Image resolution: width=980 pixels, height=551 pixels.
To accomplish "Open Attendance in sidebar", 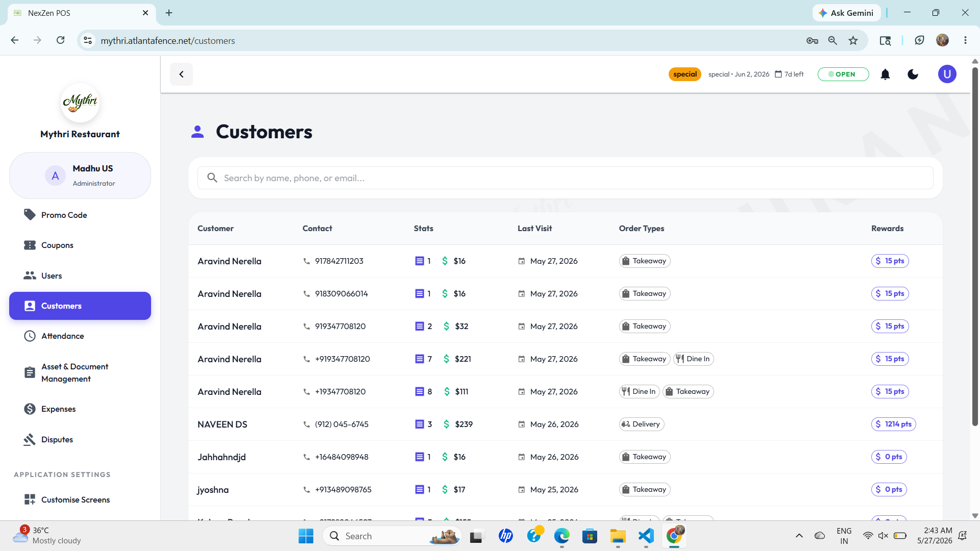I will click(x=80, y=336).
